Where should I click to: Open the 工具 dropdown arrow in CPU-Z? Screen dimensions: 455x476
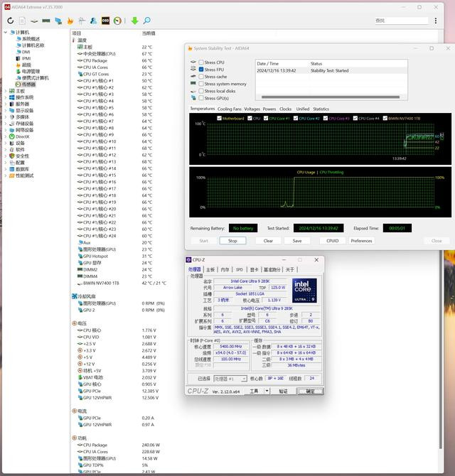click(267, 391)
